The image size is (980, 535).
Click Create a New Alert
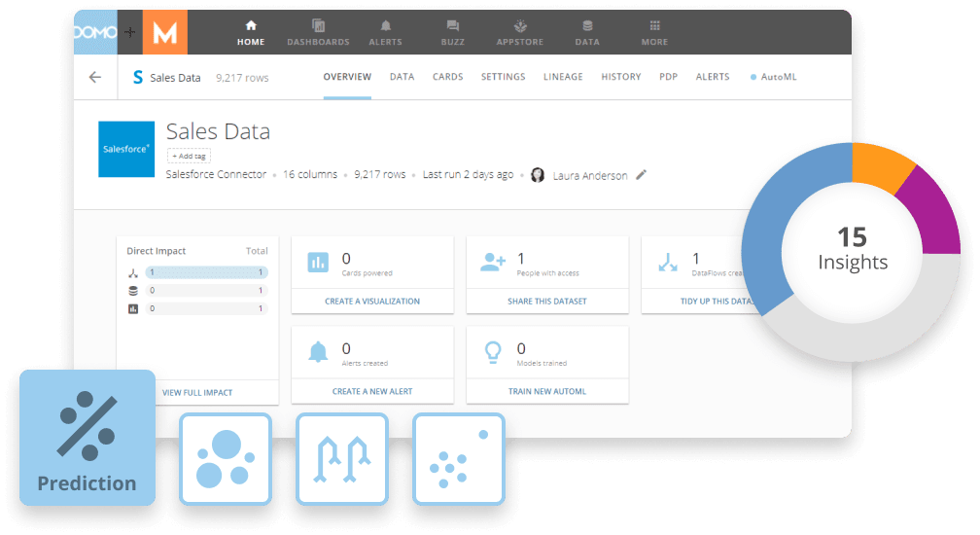click(372, 391)
